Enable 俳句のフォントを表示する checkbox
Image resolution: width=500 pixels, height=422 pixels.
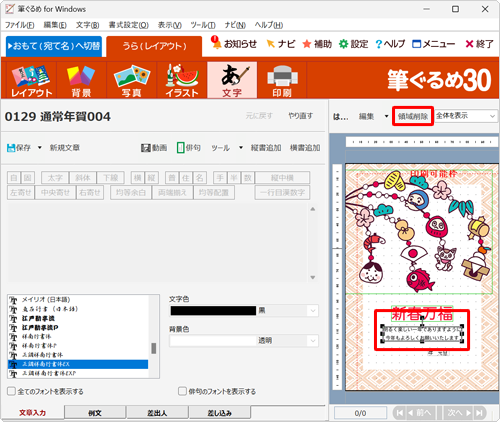pyautogui.click(x=182, y=391)
